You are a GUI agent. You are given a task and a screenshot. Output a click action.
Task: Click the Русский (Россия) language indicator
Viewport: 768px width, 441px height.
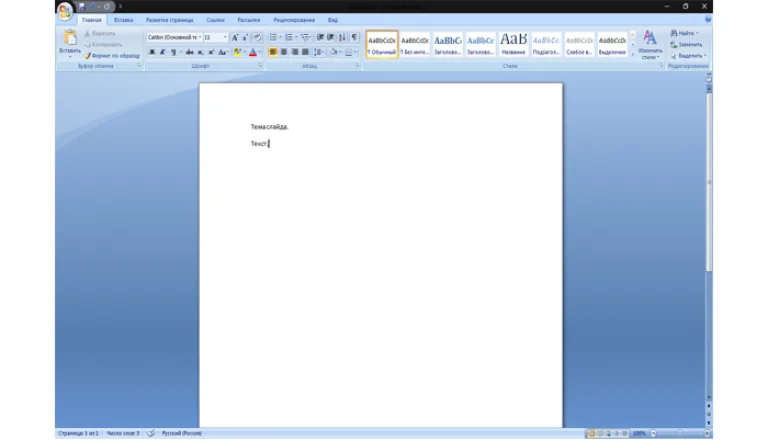coord(182,433)
